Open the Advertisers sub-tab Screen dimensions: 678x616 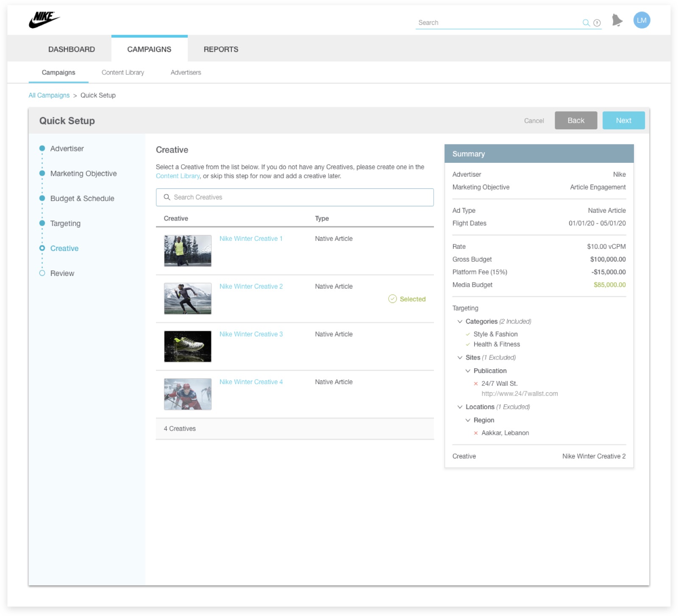click(186, 72)
